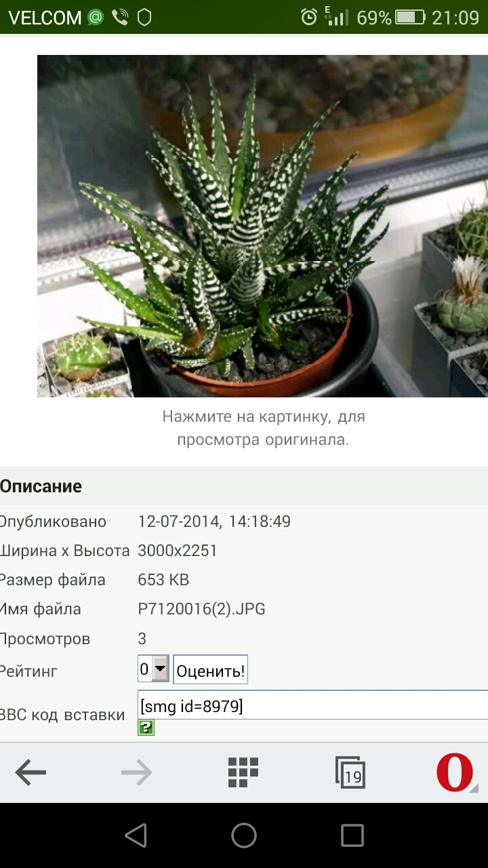
Task: Tap the battery indicator in status bar
Action: click(410, 17)
